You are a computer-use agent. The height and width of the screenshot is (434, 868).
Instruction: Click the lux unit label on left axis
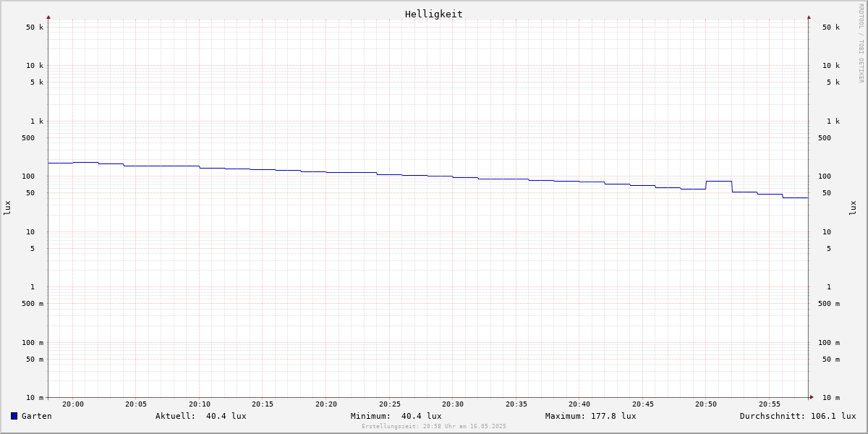7,208
